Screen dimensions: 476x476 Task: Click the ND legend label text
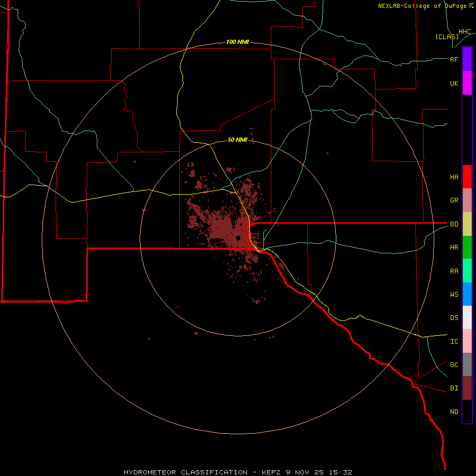[454, 412]
